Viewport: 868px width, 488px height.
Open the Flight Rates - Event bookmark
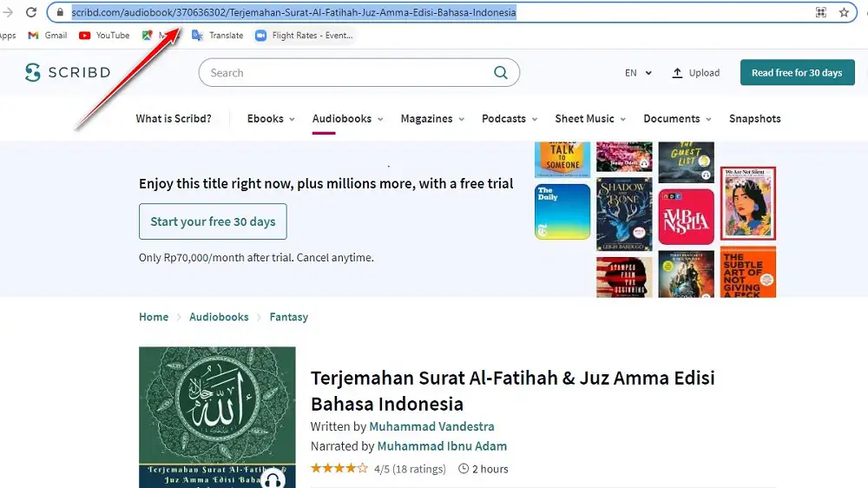click(x=304, y=35)
